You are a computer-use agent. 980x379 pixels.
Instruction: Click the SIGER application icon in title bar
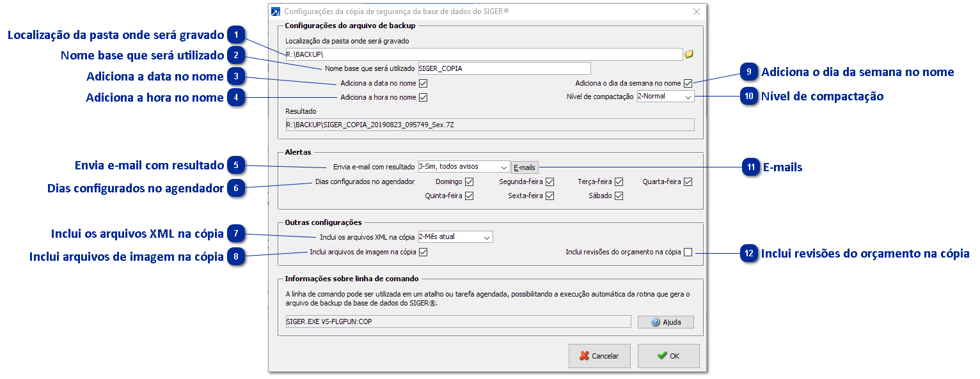(x=275, y=11)
